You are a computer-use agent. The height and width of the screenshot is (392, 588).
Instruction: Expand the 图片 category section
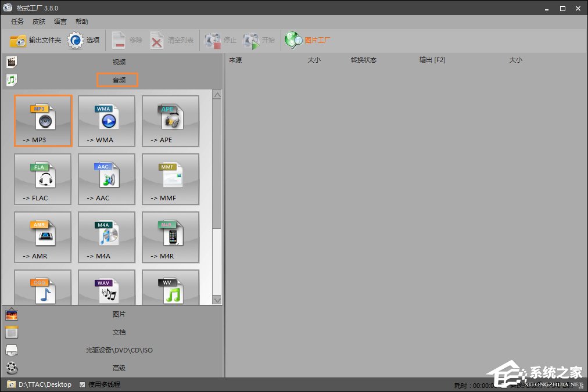tap(119, 314)
